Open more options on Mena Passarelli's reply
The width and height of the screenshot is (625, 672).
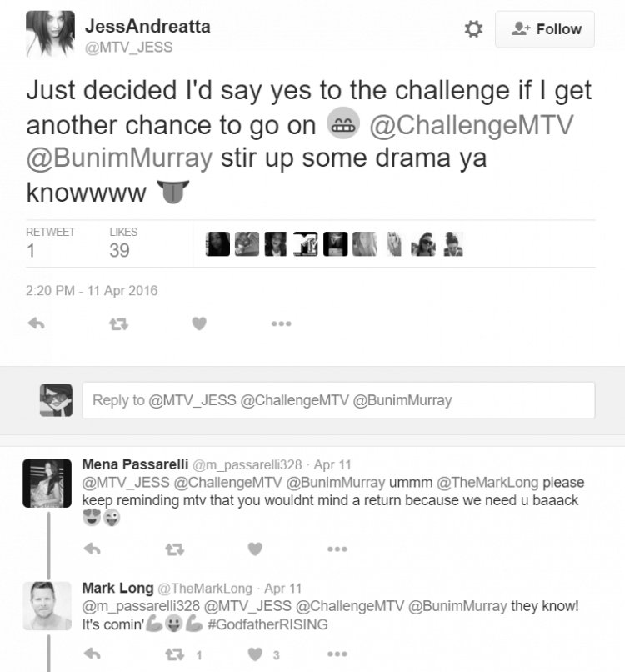coord(337,549)
